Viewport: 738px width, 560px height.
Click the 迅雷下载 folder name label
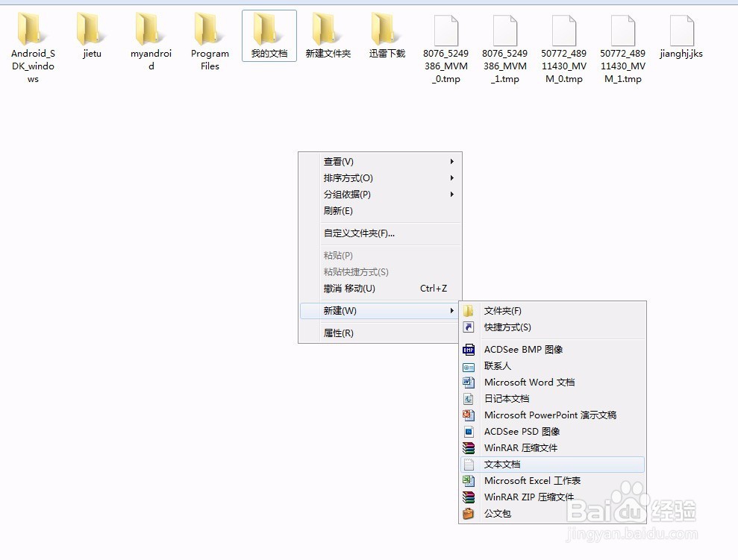click(387, 54)
